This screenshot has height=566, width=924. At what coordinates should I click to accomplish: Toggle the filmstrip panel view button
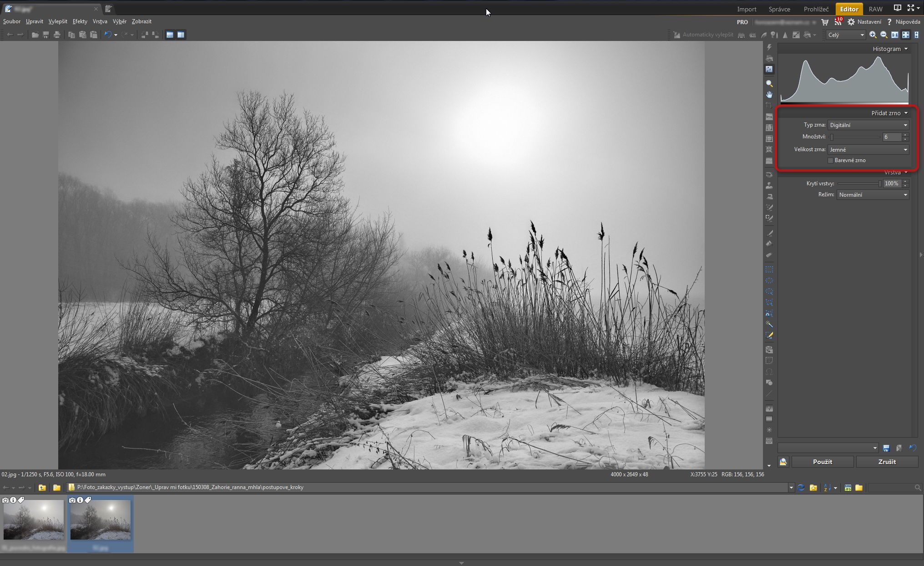170,35
